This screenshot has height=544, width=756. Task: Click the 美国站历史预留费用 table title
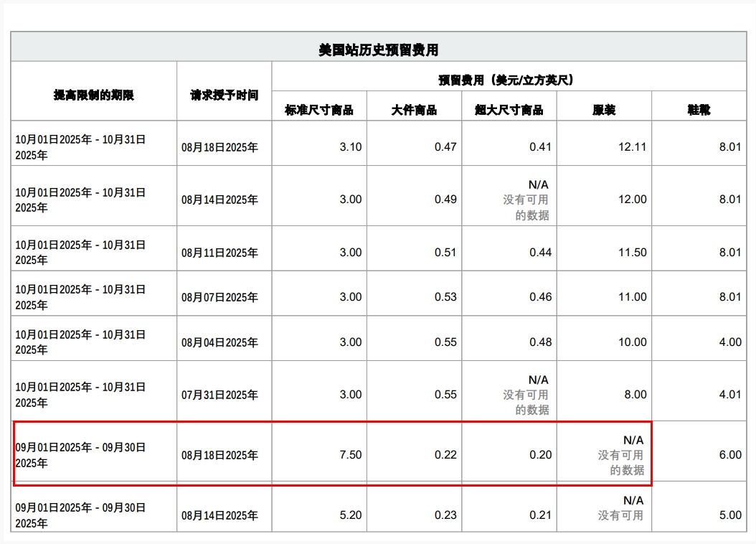click(379, 50)
